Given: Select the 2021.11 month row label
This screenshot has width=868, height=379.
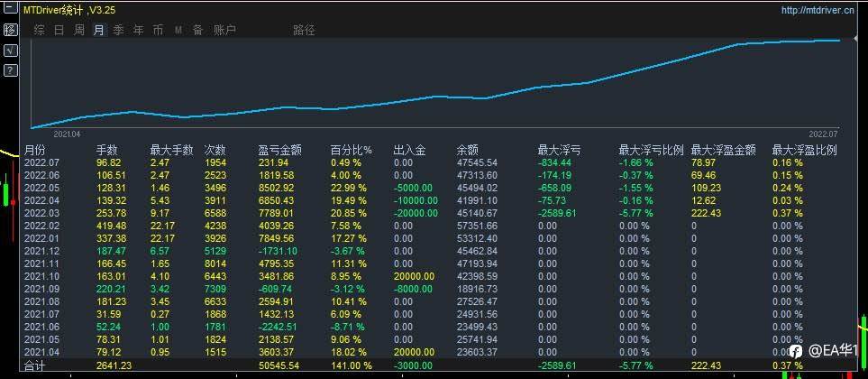Looking at the screenshot, I should pos(42,263).
